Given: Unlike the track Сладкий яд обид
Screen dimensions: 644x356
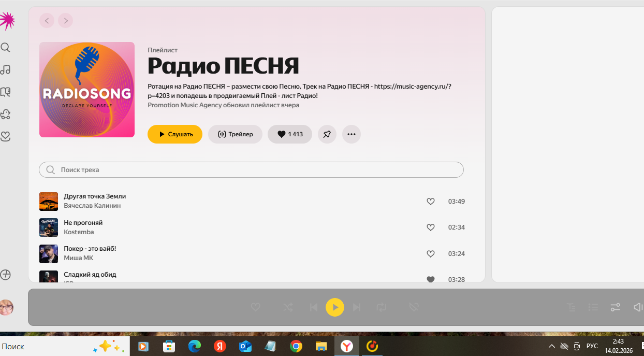Looking at the screenshot, I should click(x=430, y=279).
